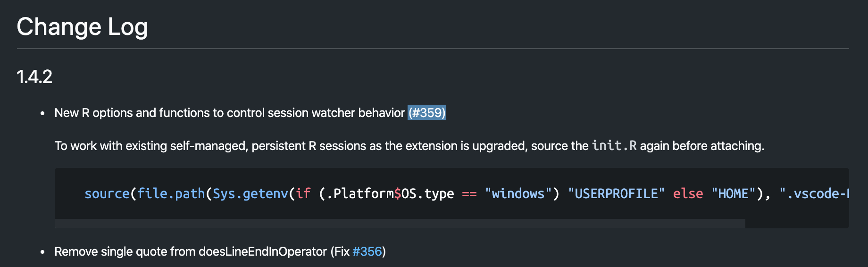Click the "HOME" string in code
This screenshot has height=267, width=868.
click(x=733, y=194)
